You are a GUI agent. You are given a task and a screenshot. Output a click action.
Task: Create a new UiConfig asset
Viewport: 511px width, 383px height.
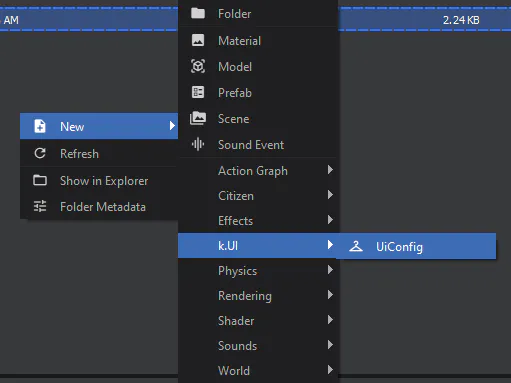[416, 246]
